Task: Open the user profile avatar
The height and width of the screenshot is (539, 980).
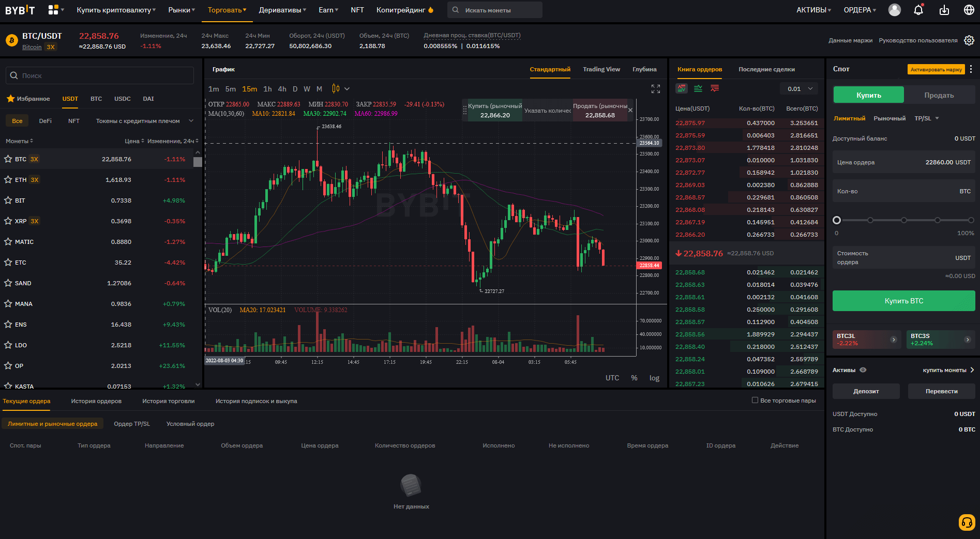Action: [894, 10]
